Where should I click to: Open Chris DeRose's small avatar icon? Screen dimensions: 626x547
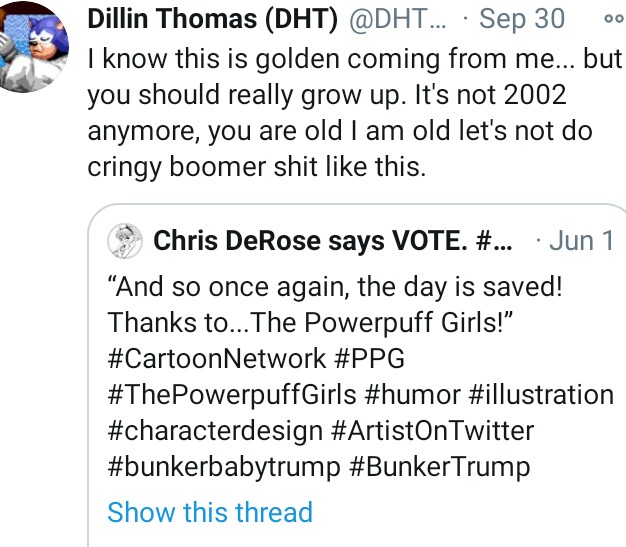point(125,241)
